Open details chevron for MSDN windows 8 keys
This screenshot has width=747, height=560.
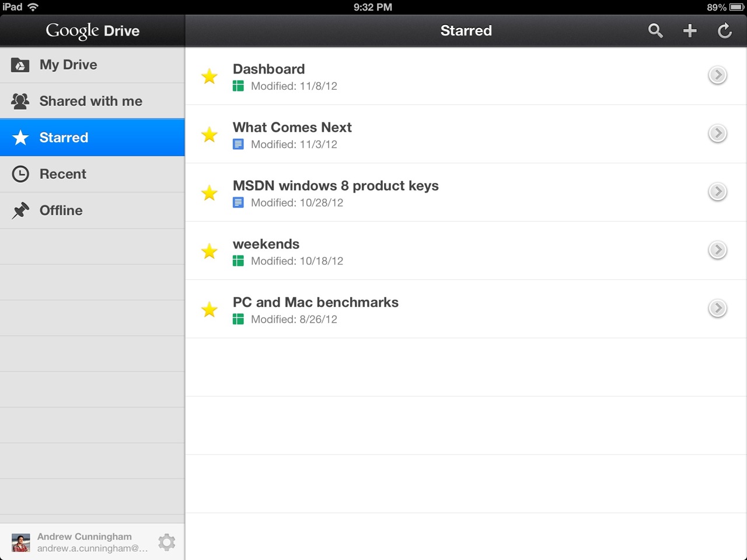(x=717, y=192)
